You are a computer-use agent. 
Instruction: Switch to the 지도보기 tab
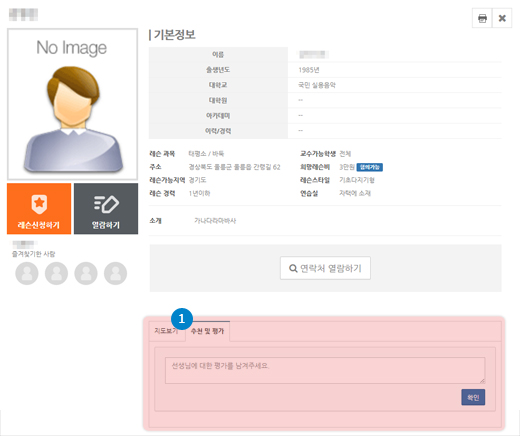coord(166,331)
